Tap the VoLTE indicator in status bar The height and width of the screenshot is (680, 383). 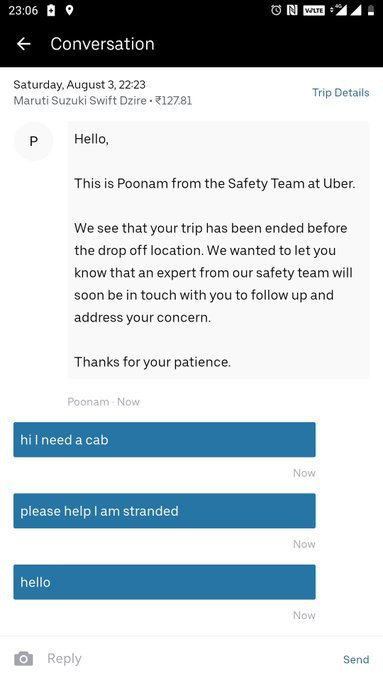pyautogui.click(x=314, y=10)
